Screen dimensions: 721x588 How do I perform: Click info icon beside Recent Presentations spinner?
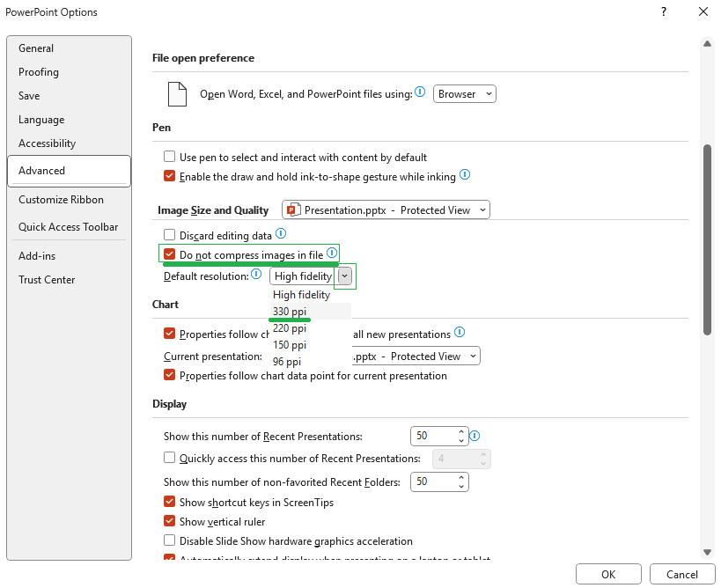[475, 436]
